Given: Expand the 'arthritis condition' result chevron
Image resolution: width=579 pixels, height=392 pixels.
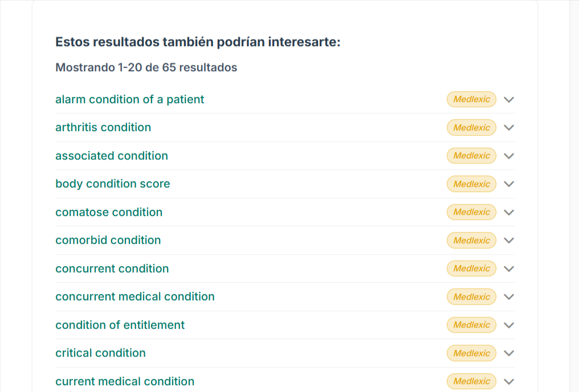Looking at the screenshot, I should [x=509, y=128].
